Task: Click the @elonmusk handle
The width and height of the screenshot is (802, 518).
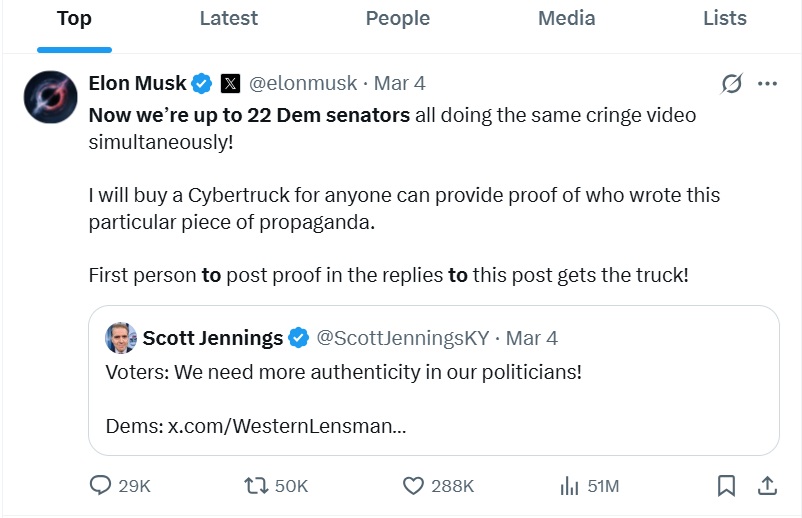Action: click(x=302, y=83)
